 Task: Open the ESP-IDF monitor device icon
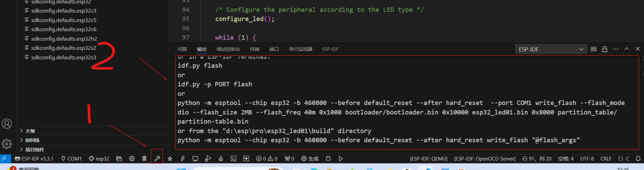point(195,159)
